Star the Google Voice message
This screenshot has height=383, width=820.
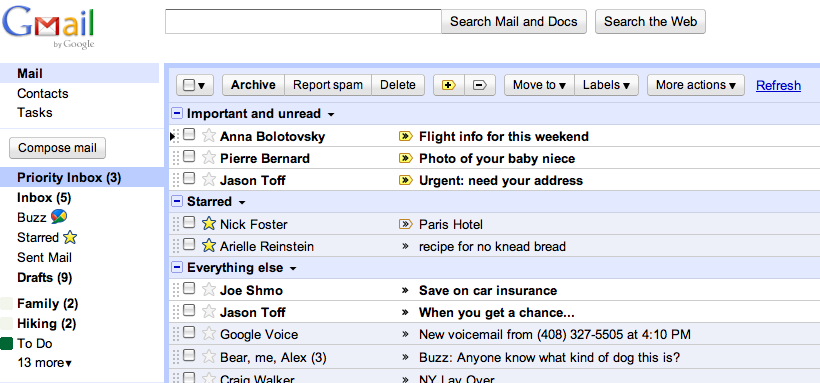tap(209, 334)
